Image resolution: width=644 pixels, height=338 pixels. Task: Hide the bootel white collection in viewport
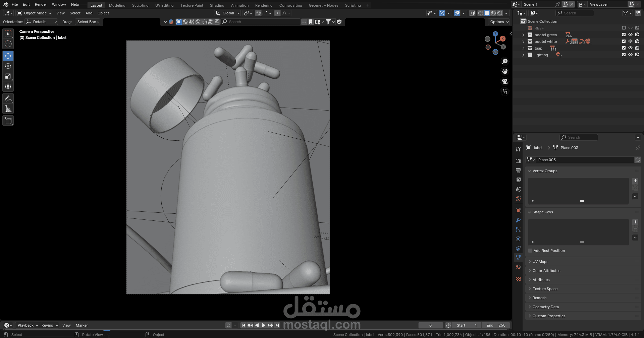coord(631,42)
